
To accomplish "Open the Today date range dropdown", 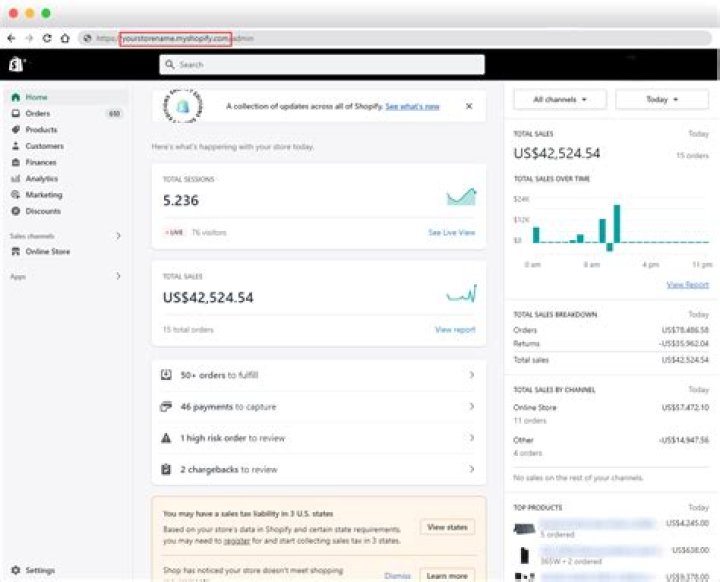I will (x=661, y=99).
